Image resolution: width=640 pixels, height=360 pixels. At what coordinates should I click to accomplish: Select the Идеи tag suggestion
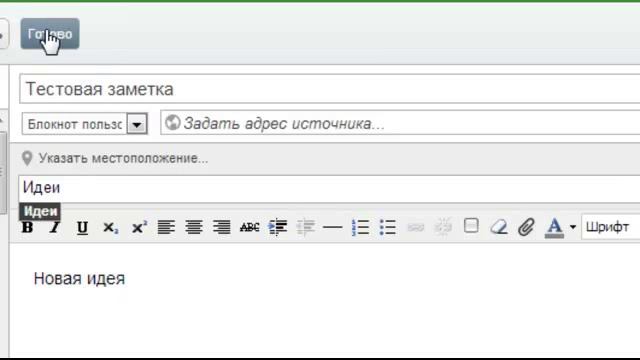pos(40,211)
